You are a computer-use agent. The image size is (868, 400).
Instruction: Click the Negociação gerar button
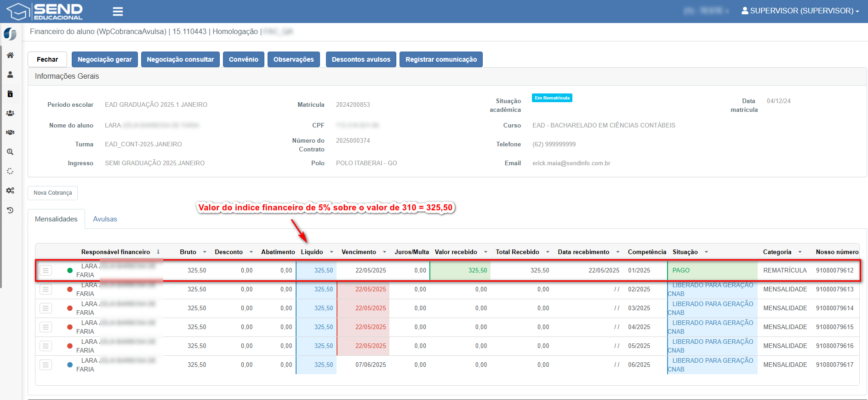pos(105,59)
